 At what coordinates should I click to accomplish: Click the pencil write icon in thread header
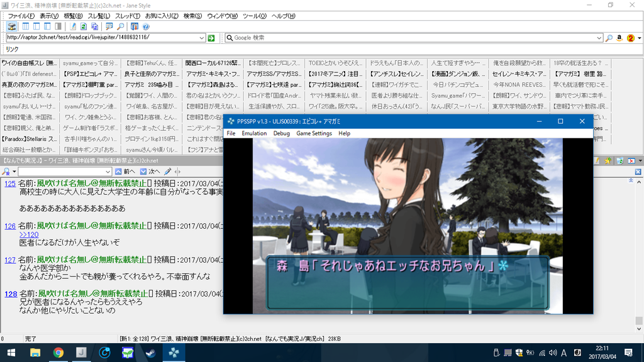(x=597, y=161)
